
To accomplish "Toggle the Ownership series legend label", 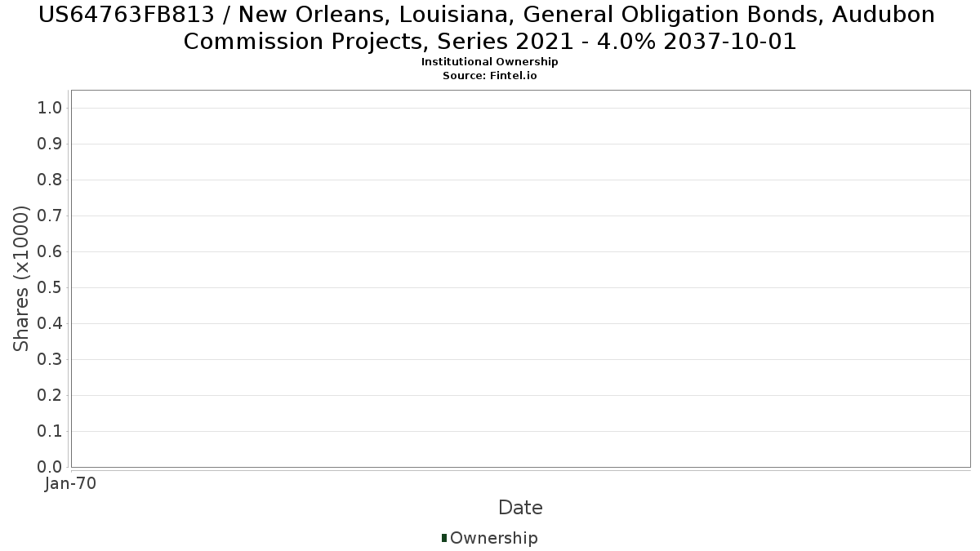I will click(x=493, y=538).
